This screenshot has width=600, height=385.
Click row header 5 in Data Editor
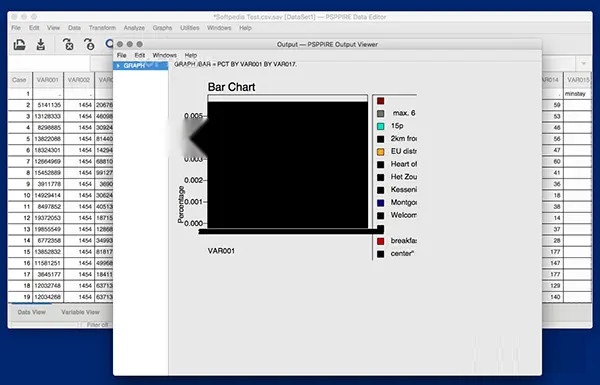point(20,139)
